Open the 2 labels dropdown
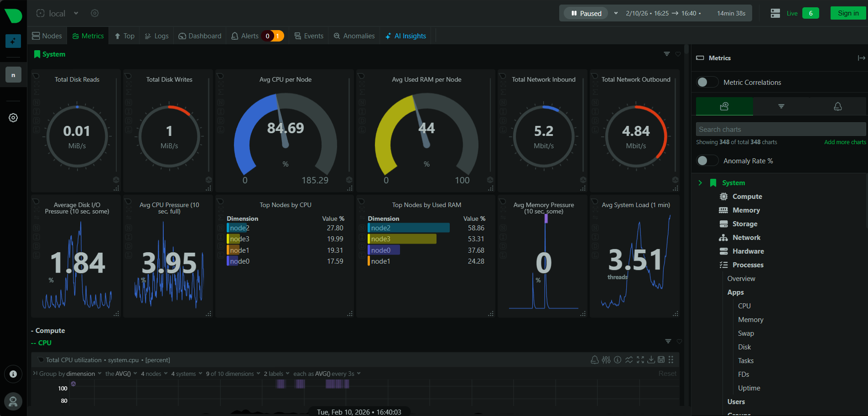The height and width of the screenshot is (416, 868). (x=276, y=374)
